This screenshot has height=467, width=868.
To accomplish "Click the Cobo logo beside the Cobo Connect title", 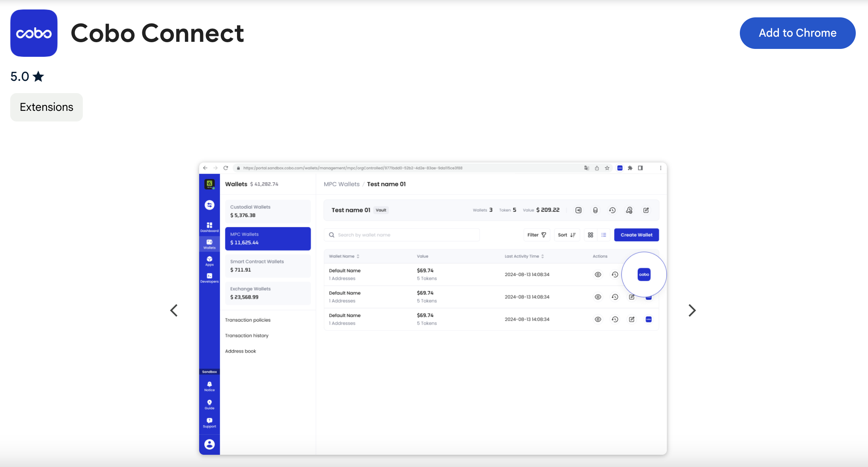I will point(34,33).
